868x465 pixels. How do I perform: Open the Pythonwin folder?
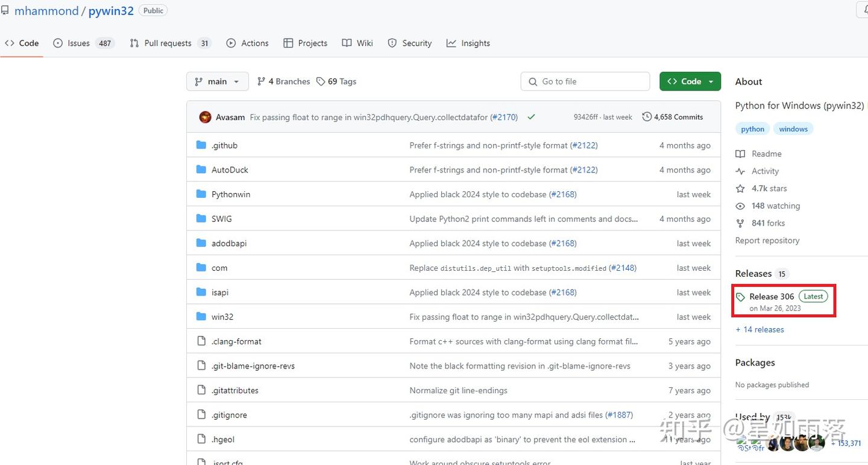(231, 194)
